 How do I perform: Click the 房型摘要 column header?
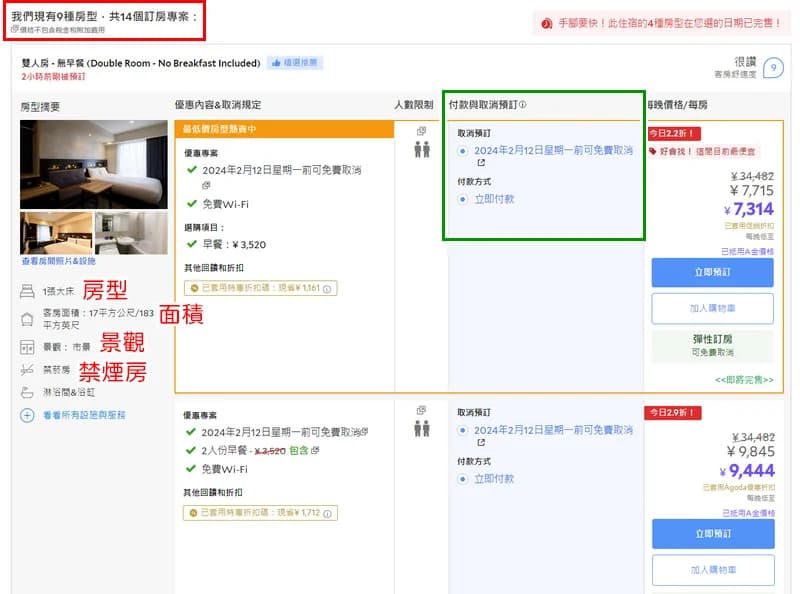point(40,107)
